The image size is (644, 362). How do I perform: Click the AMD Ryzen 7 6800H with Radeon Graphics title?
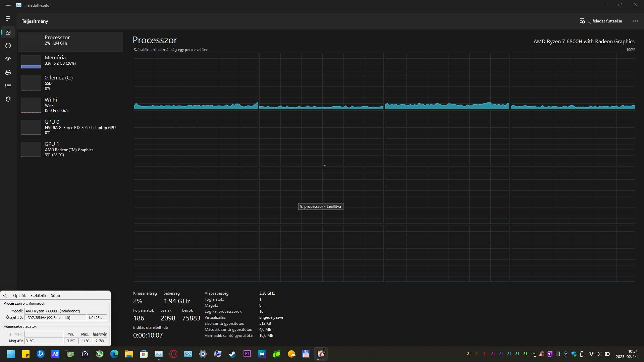(x=584, y=42)
